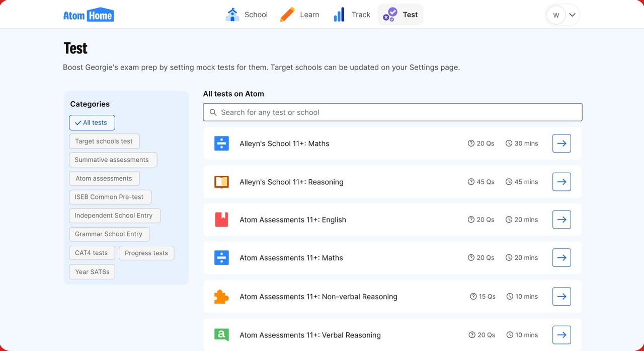Click 'Atom Assessments 11+: Verbal Reasoning' title
This screenshot has width=644, height=351.
[310, 335]
